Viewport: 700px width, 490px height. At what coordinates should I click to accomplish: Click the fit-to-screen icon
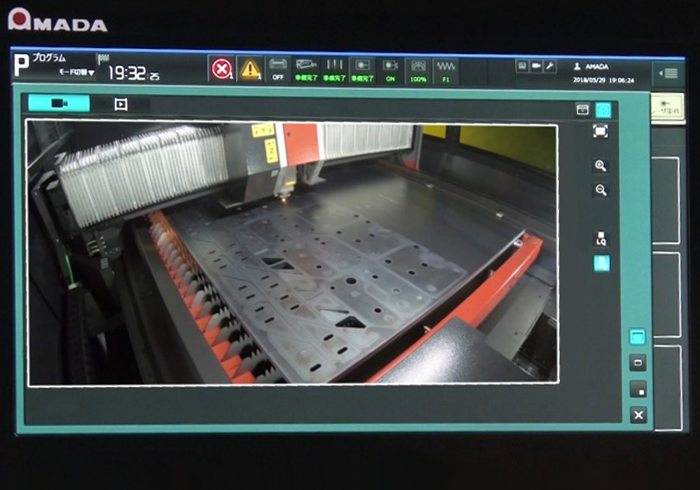coord(600,131)
